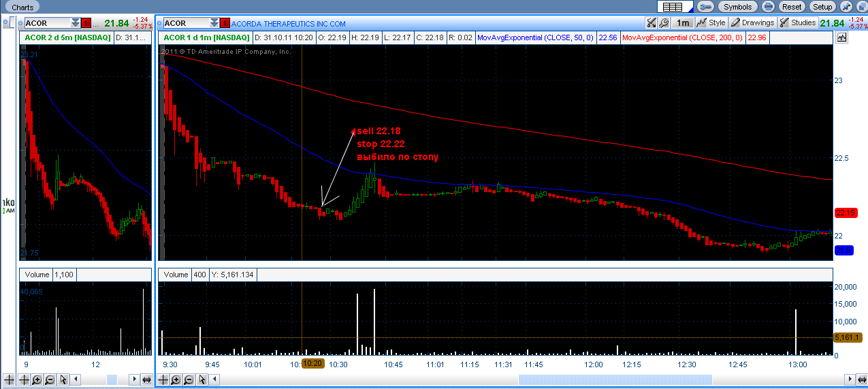Open chart settings wrench icon next to 1m
Image resolution: width=868 pixels, height=389 pixels.
(x=664, y=23)
